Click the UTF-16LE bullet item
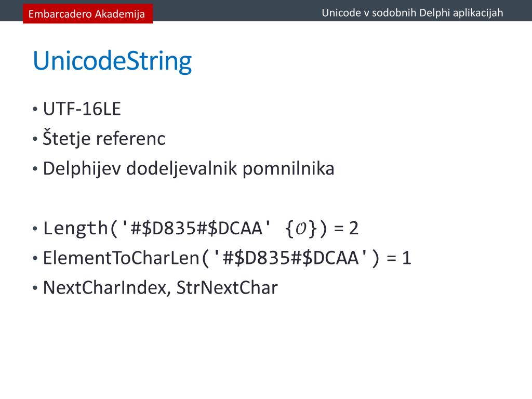Viewport: 532px width, 399px height. coord(82,109)
